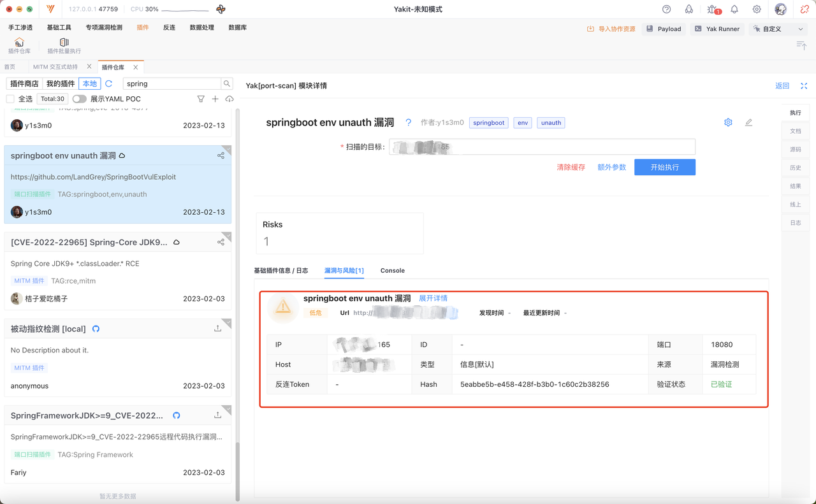The image size is (816, 504).
Task: Click the rocket icon in the title bar
Action: tap(689, 10)
